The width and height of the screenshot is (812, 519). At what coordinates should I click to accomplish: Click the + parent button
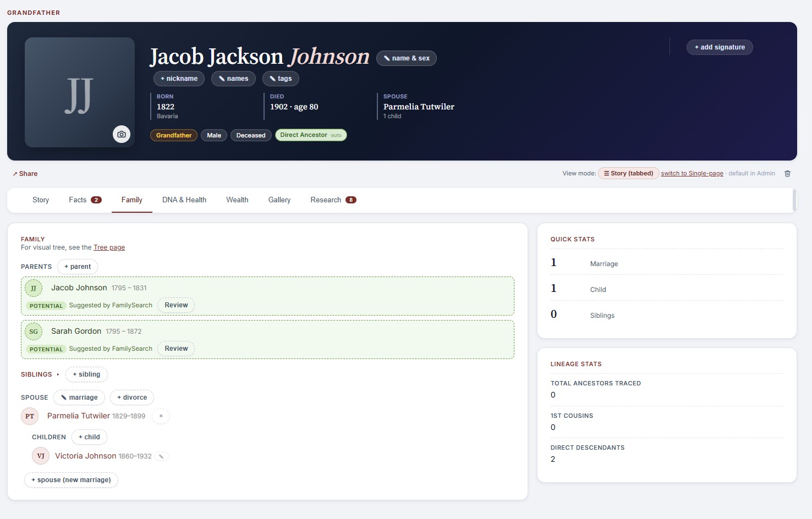(x=78, y=267)
